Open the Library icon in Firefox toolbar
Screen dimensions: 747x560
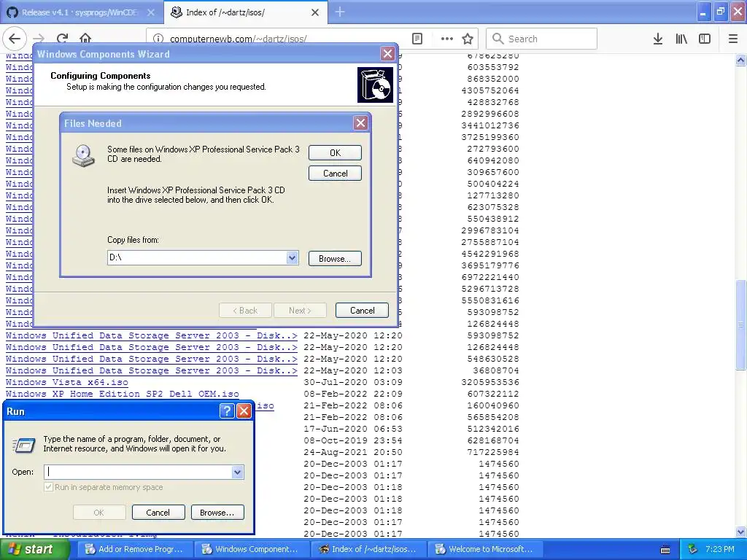(681, 39)
